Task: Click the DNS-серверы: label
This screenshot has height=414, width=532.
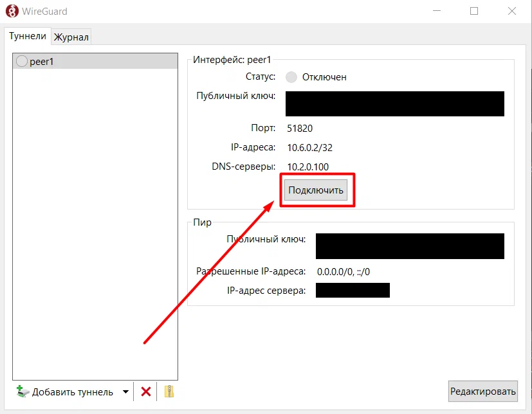Action: pos(244,166)
